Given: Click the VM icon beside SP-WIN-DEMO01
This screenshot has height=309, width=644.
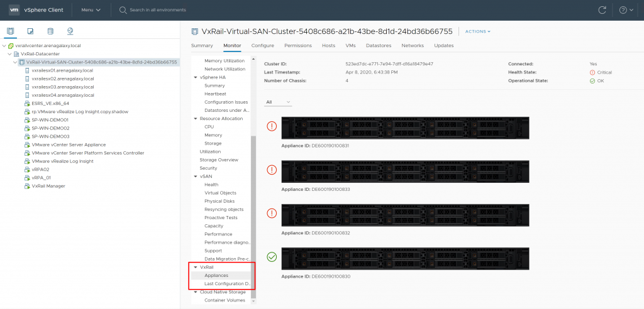Looking at the screenshot, I should tap(27, 120).
